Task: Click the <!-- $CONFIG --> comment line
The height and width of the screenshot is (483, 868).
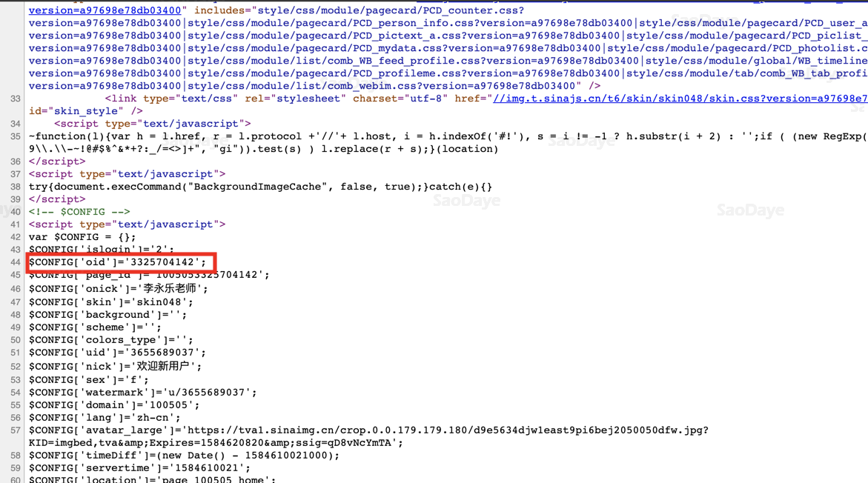Action: tap(79, 212)
